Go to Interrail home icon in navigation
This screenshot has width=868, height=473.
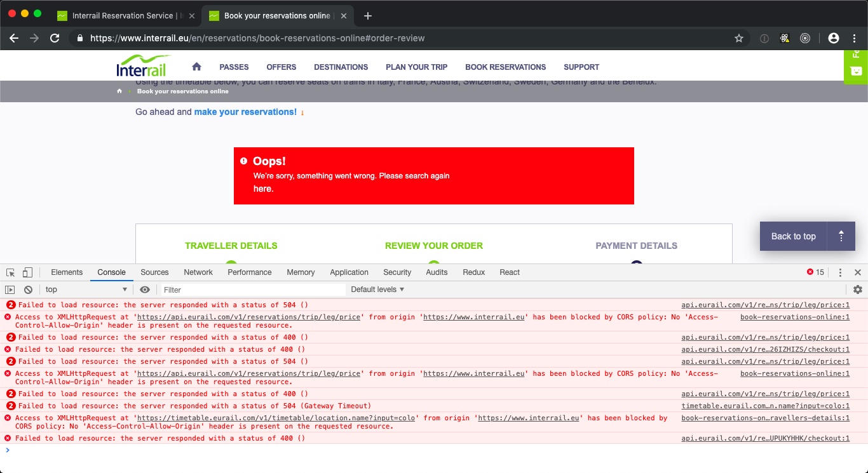[196, 66]
